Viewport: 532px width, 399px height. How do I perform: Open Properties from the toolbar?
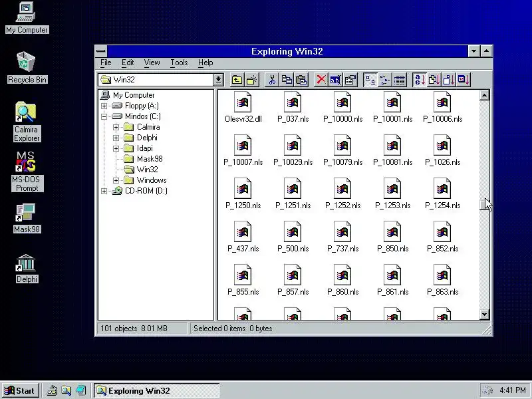pos(350,80)
